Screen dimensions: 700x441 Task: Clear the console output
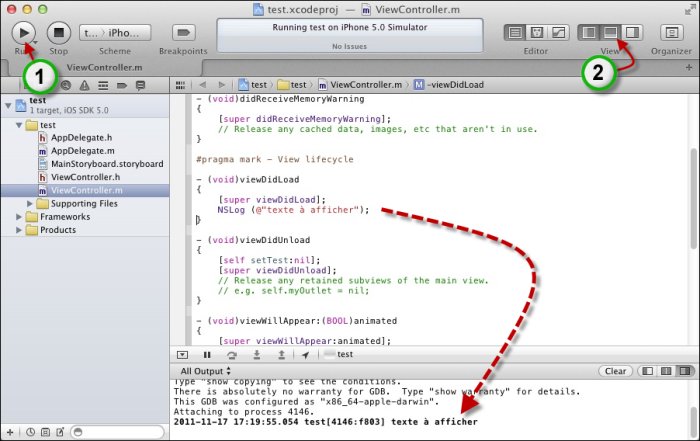pos(614,371)
